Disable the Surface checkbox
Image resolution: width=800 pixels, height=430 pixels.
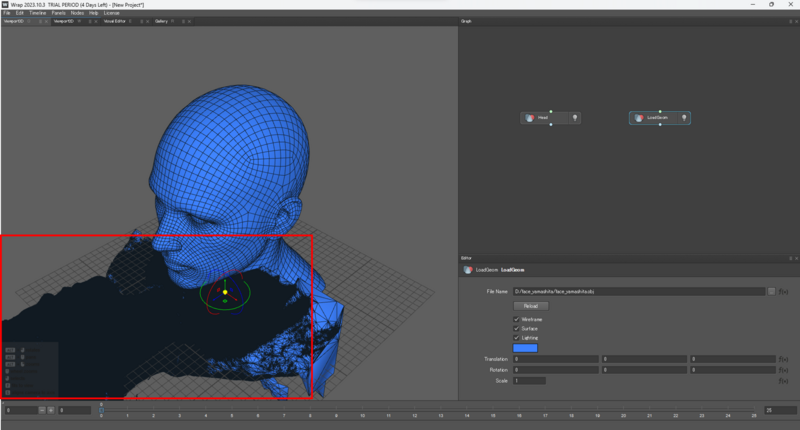tap(517, 328)
